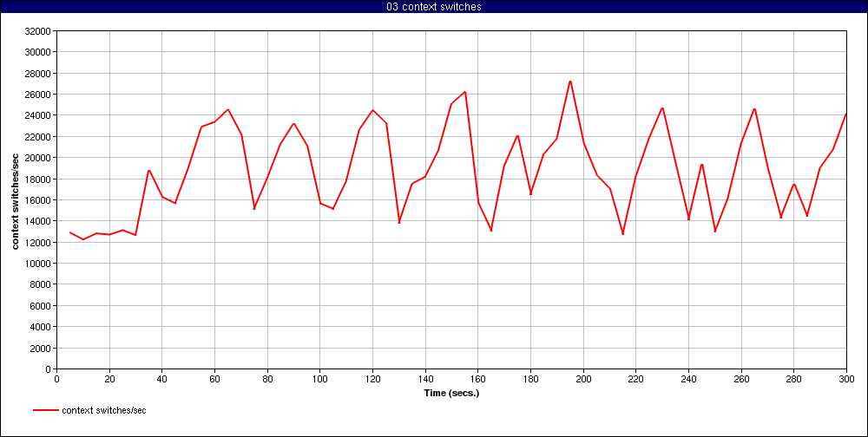This screenshot has width=868, height=437.
Task: Click the peak at 265 seconds
Action: [754, 109]
